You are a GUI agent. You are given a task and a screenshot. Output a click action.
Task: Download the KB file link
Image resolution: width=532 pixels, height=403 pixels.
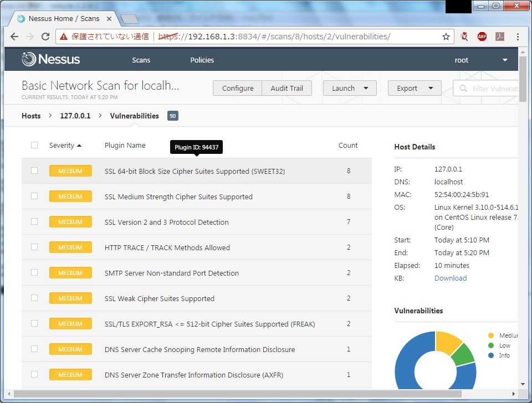[451, 278]
